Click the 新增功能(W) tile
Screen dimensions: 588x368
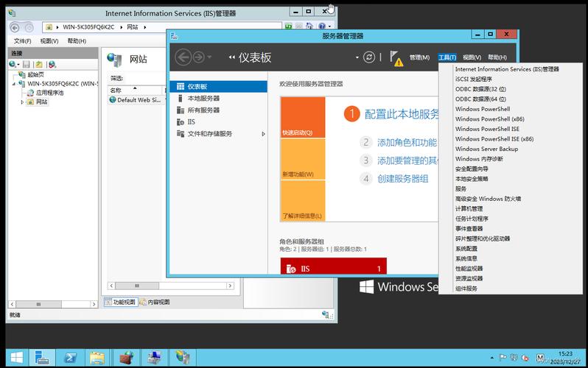303,159
